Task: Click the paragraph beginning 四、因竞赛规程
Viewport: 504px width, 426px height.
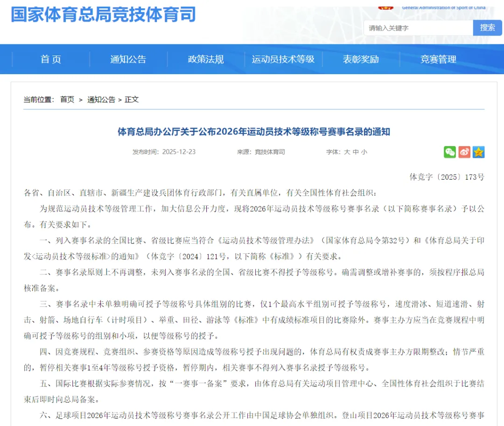Action: pos(254,359)
